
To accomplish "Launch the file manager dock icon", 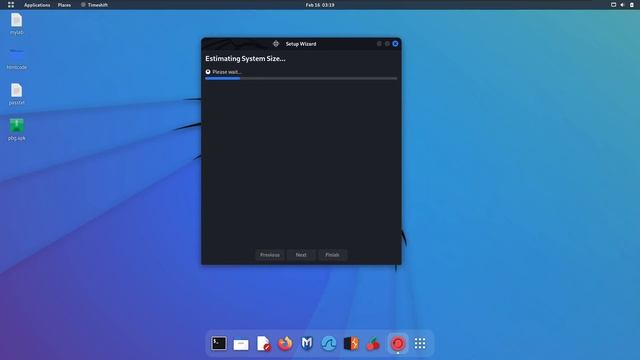I will (x=241, y=344).
